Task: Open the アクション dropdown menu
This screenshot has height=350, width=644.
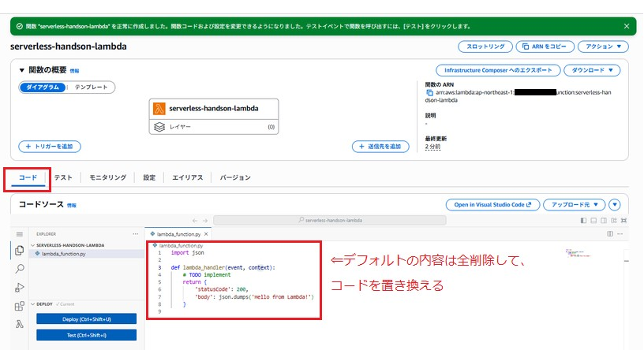Action: (603, 47)
